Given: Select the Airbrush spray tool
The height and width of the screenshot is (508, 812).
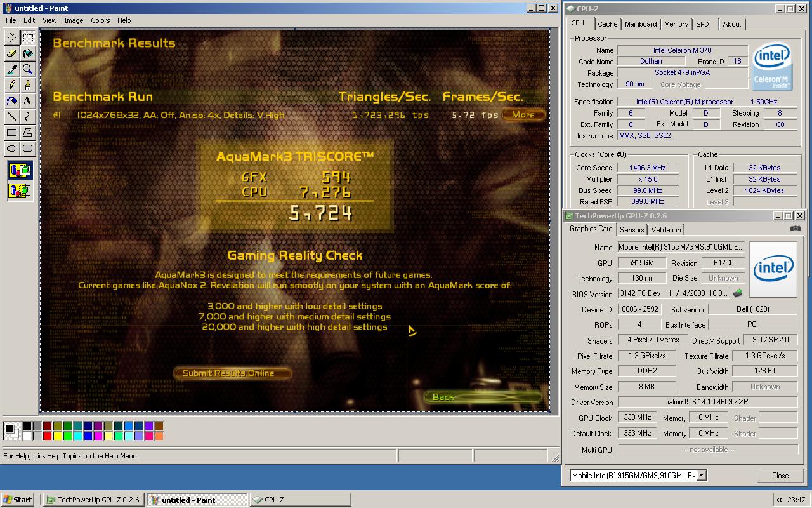Looking at the screenshot, I should tap(11, 101).
